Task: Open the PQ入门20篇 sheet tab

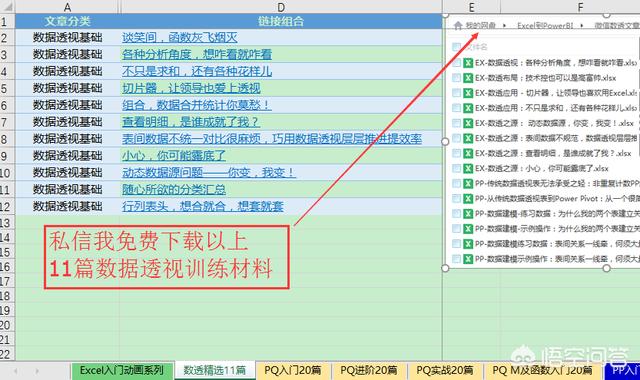Action: pos(293,371)
